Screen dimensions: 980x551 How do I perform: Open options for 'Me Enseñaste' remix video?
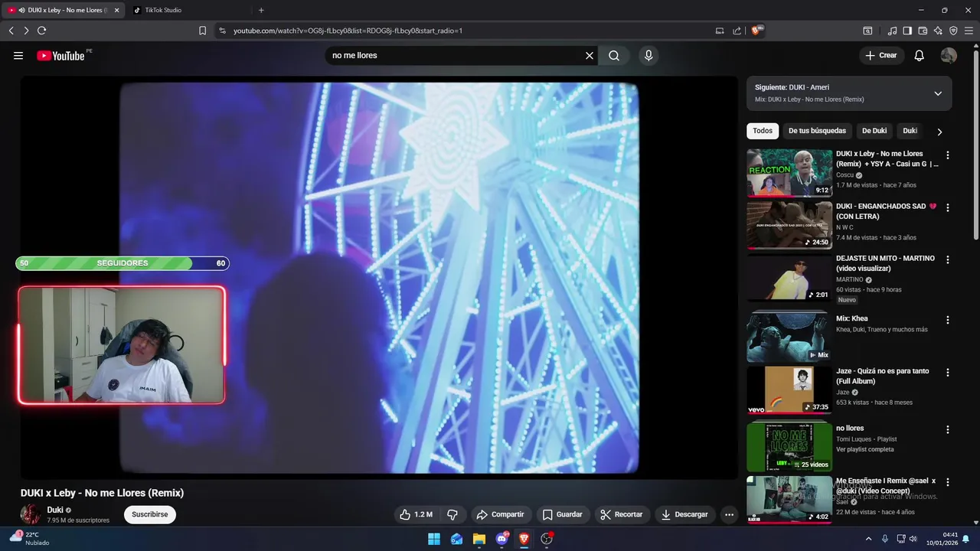click(948, 482)
